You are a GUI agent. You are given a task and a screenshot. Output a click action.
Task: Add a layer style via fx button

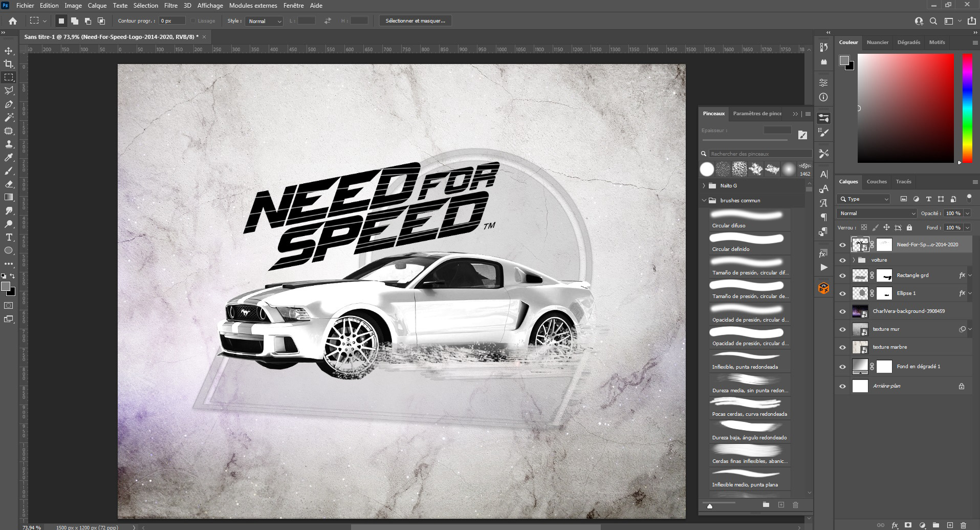point(895,525)
